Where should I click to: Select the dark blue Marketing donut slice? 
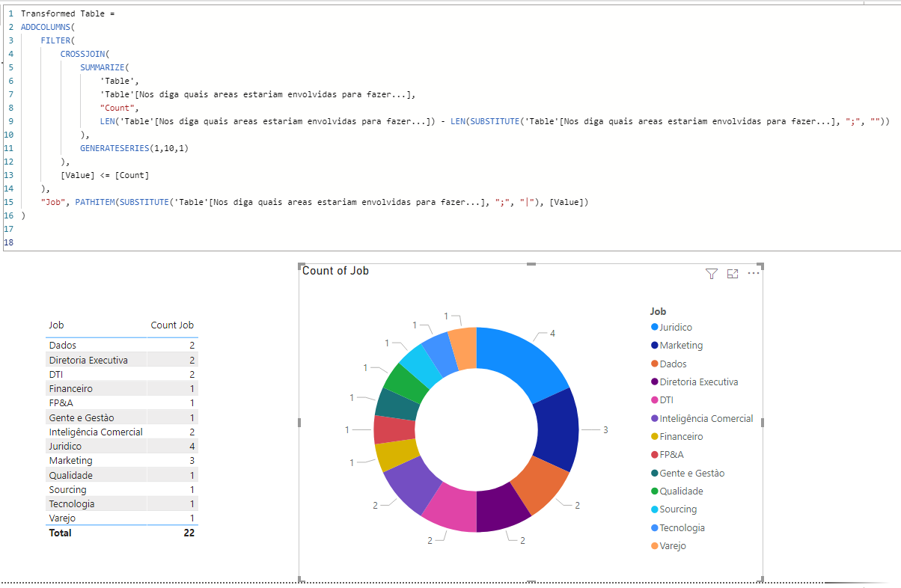558,431
